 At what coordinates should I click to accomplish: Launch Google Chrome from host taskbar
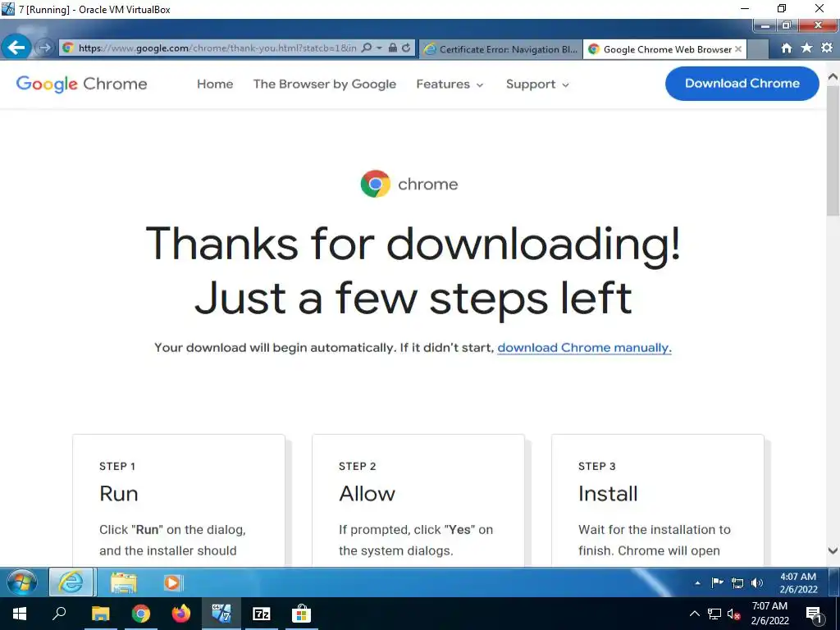click(141, 614)
